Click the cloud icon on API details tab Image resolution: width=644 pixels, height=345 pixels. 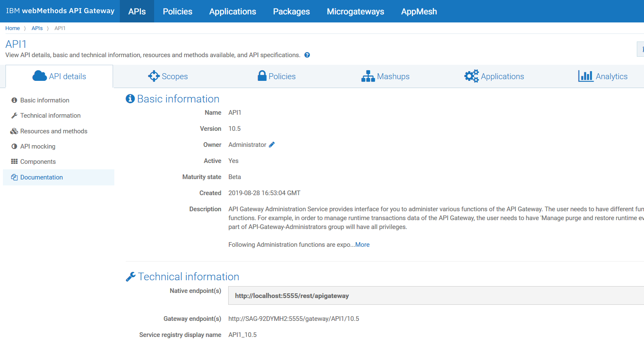(x=39, y=76)
